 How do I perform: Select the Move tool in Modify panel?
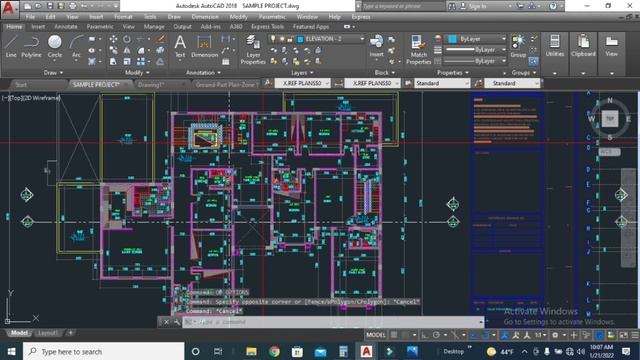point(113,39)
